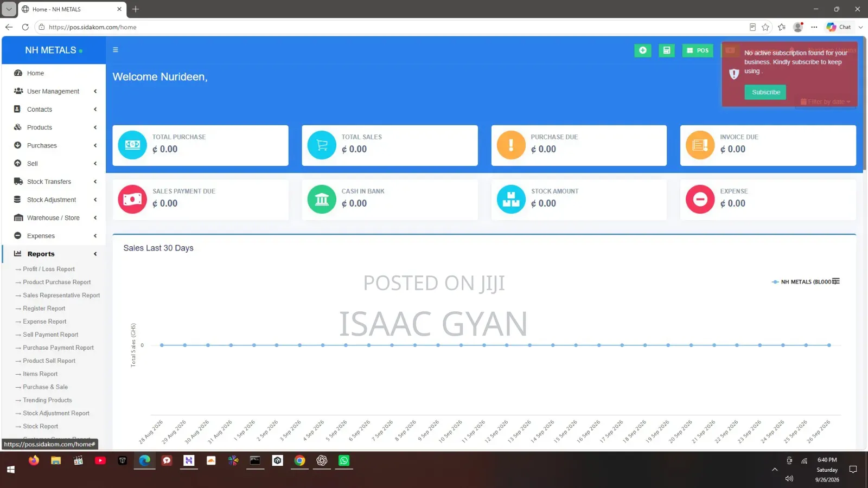Select the Home - NH METALS tab

[72, 9]
